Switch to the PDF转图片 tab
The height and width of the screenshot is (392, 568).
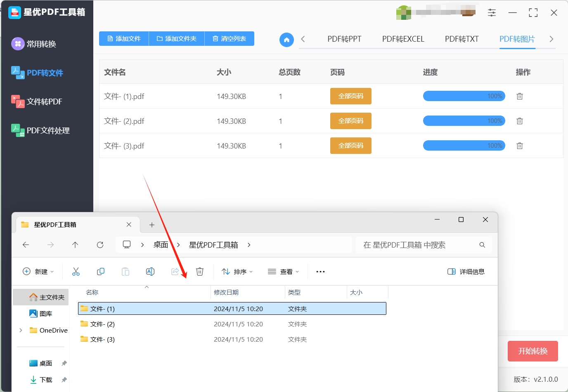pyautogui.click(x=517, y=39)
